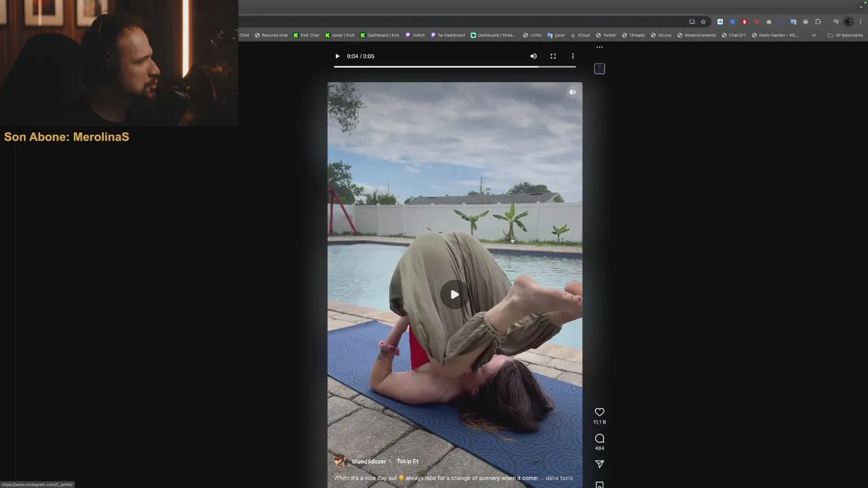Open the bluedildozer profile avatar
This screenshot has height=488, width=868.
(340, 462)
